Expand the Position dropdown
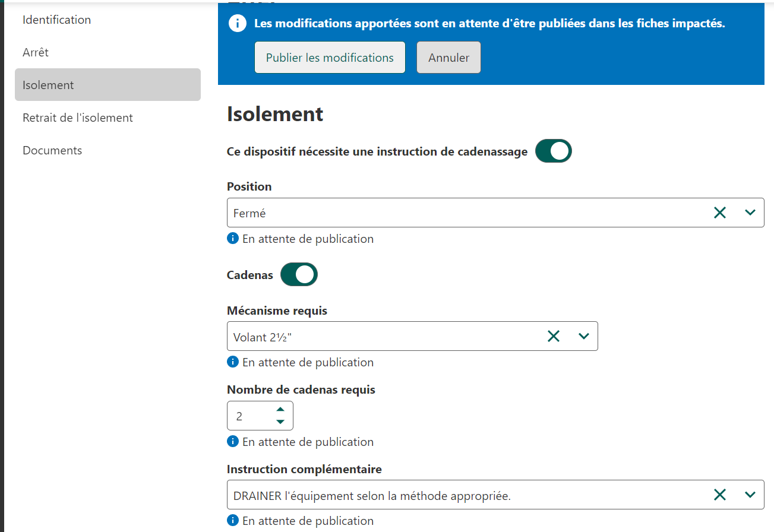The width and height of the screenshot is (774, 532). tap(750, 213)
